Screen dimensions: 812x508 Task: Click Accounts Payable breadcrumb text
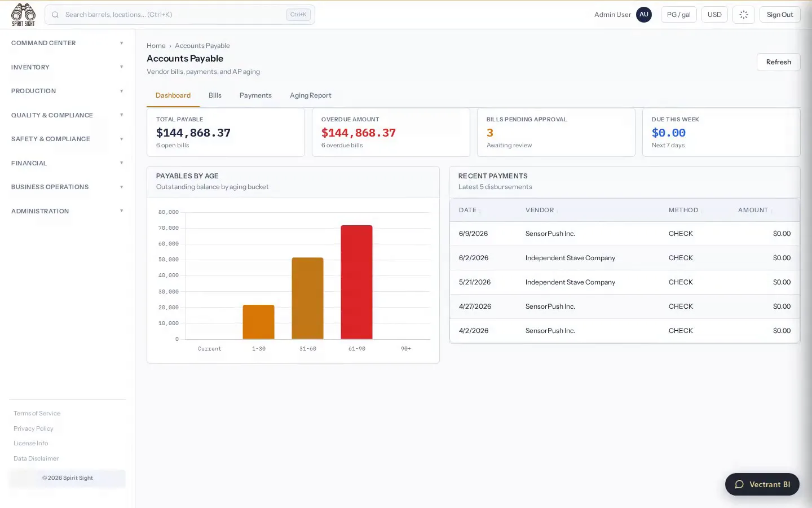(202, 46)
